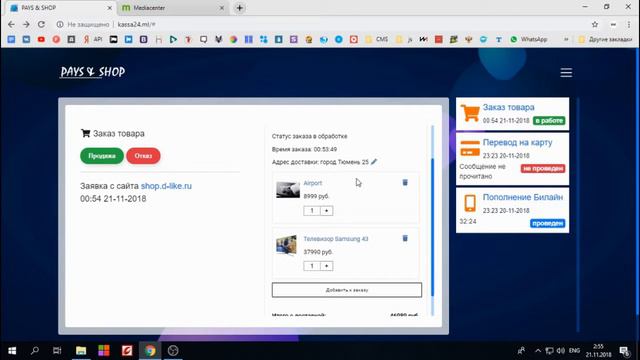
Task: Open the taskbar clock and calendar
Action: coord(598,351)
